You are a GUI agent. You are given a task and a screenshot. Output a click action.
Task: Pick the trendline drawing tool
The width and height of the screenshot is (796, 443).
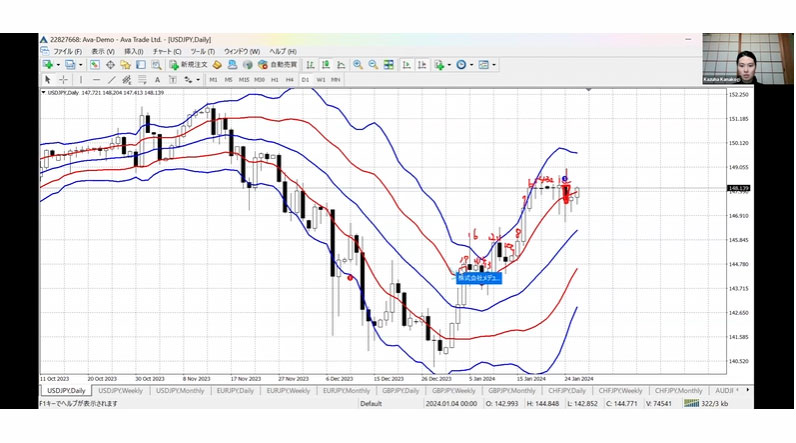(110, 79)
